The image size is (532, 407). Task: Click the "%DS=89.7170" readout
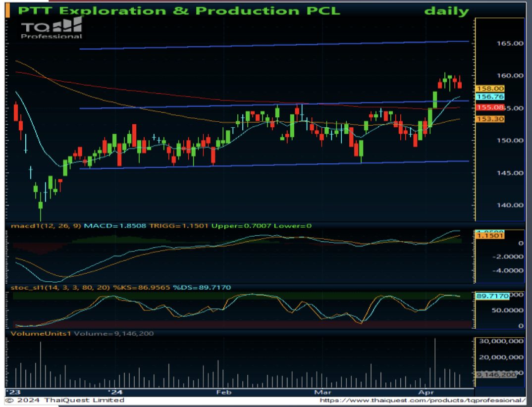point(202,288)
